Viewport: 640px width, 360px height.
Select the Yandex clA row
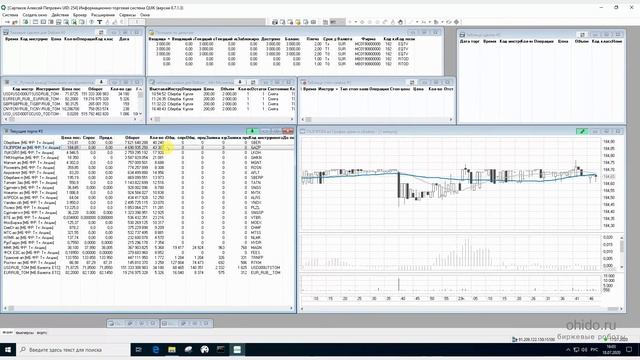click(x=148, y=202)
